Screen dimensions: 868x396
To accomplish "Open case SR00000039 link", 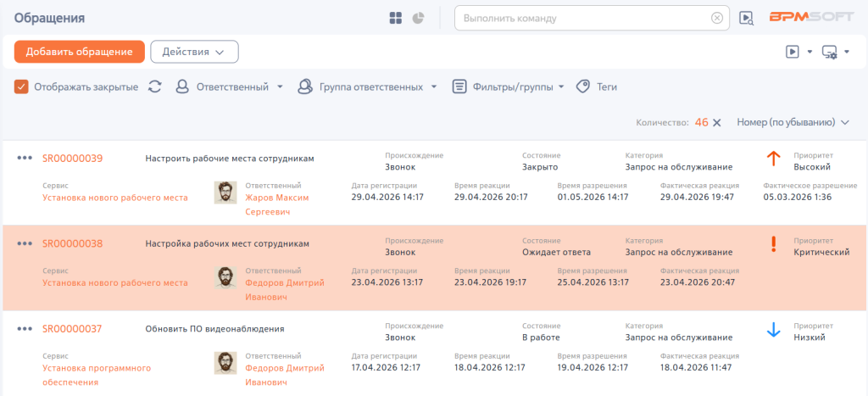I will point(73,159).
